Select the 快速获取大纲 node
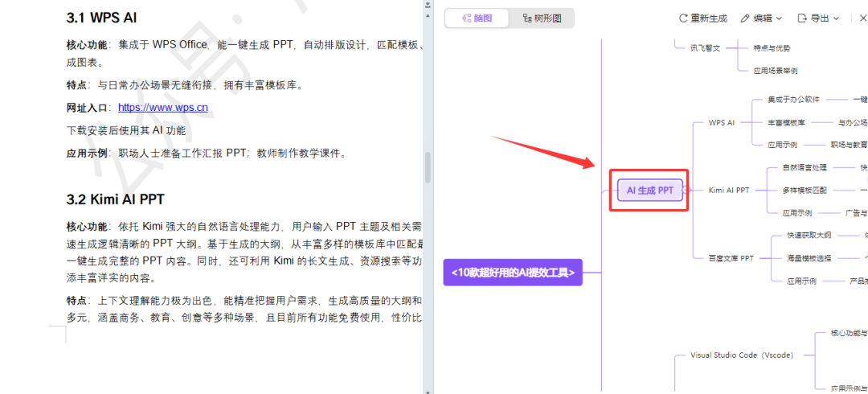Screen dimensions: 868x394 pyautogui.click(x=809, y=235)
